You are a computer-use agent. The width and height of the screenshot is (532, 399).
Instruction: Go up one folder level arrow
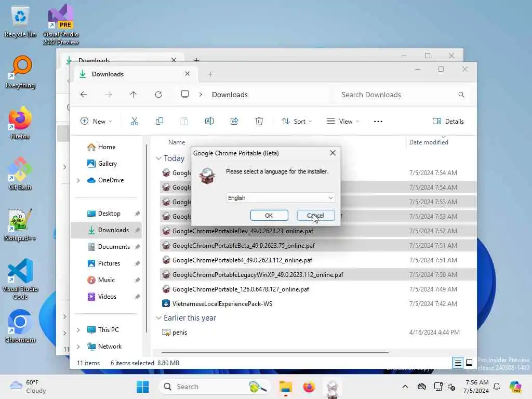(134, 95)
